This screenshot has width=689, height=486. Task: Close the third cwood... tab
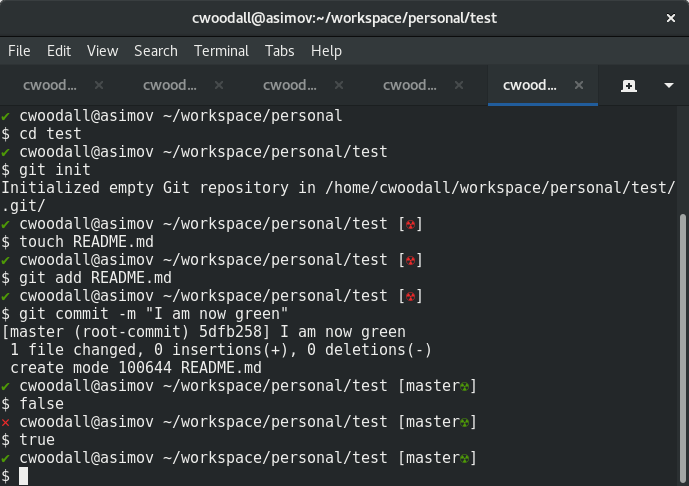click(339, 85)
